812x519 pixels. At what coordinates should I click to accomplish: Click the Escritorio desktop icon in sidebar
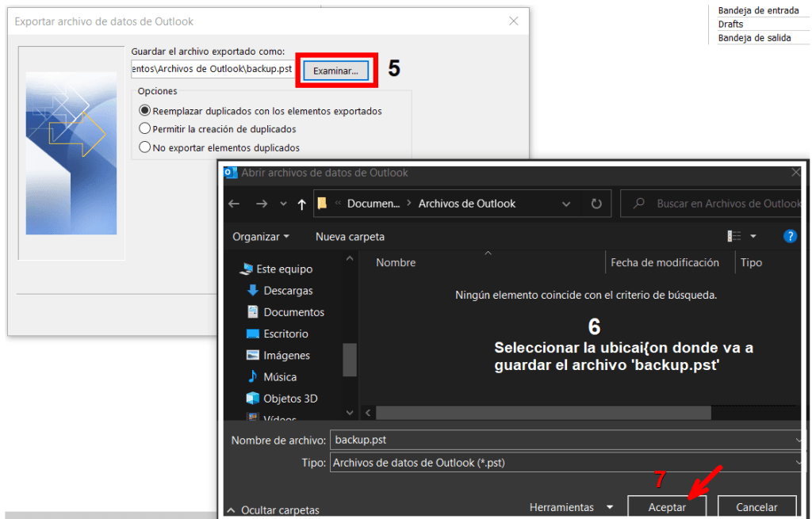253,334
